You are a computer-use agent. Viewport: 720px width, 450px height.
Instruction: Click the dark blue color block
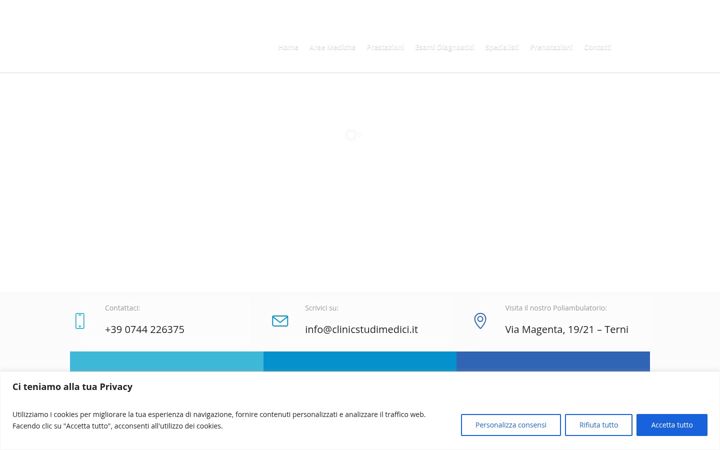pyautogui.click(x=553, y=361)
